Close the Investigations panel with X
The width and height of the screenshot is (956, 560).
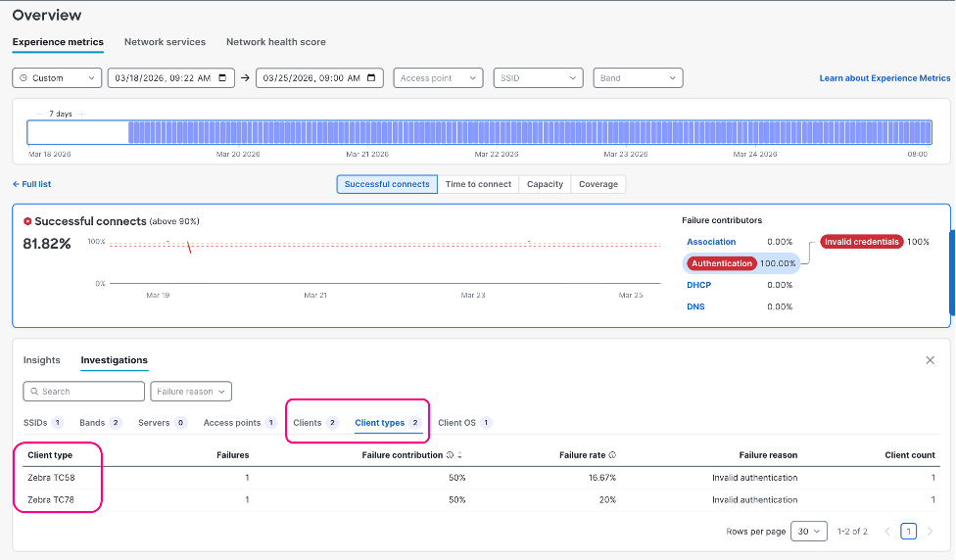pyautogui.click(x=930, y=360)
